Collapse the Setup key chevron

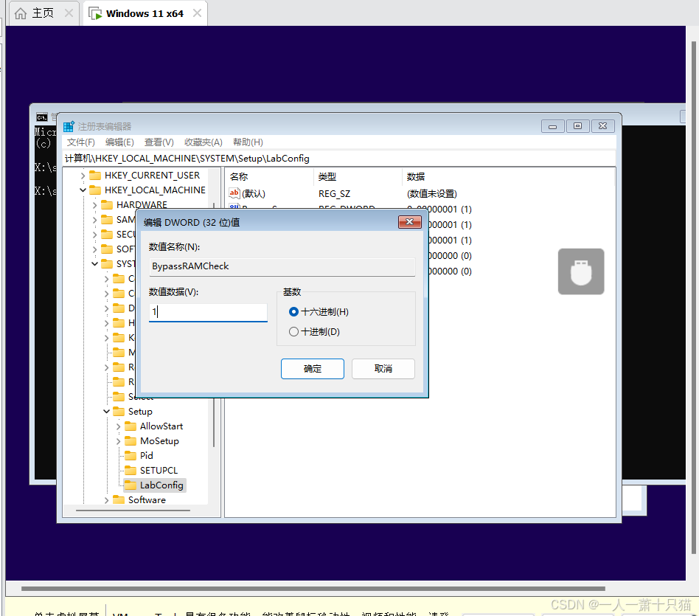pos(106,411)
